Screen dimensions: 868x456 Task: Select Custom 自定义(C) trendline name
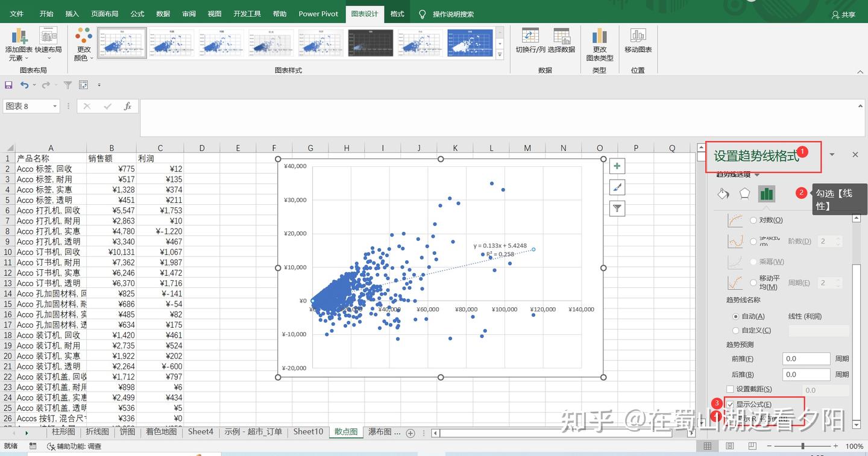(x=735, y=330)
